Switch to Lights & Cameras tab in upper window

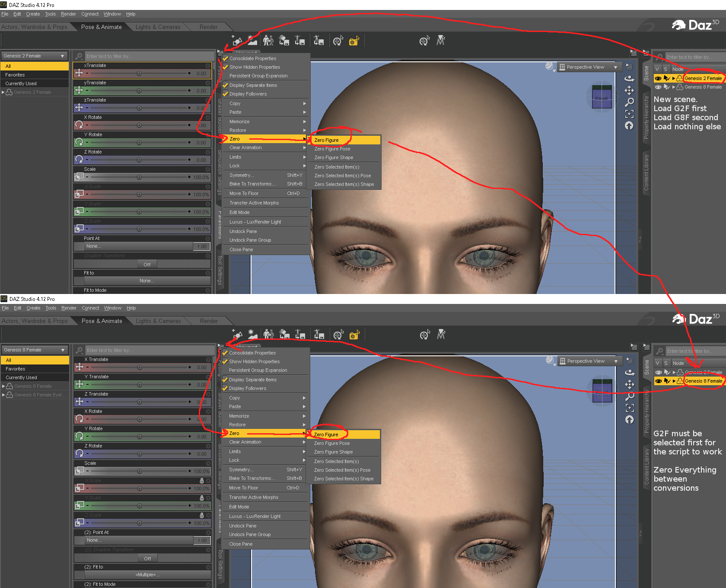pos(158,27)
